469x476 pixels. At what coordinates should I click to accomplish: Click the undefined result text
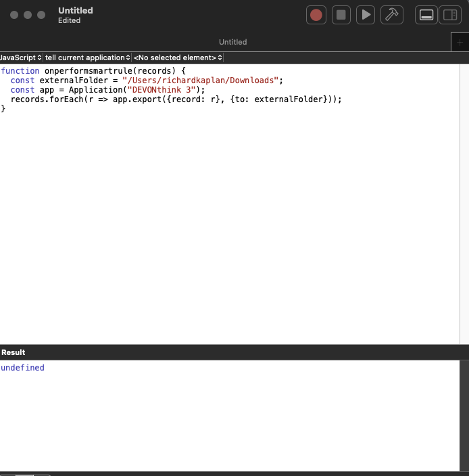(23, 368)
